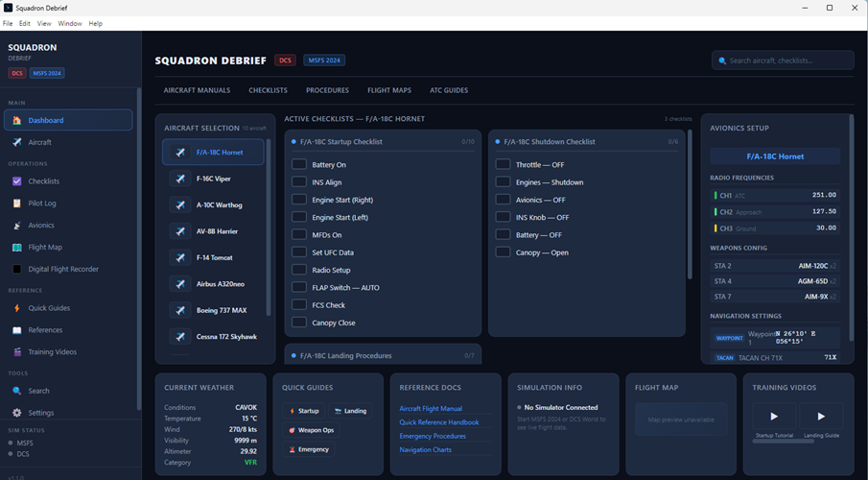The height and width of the screenshot is (480, 868).
Task: Tick Engine Start (Right) checkbox
Action: point(299,200)
